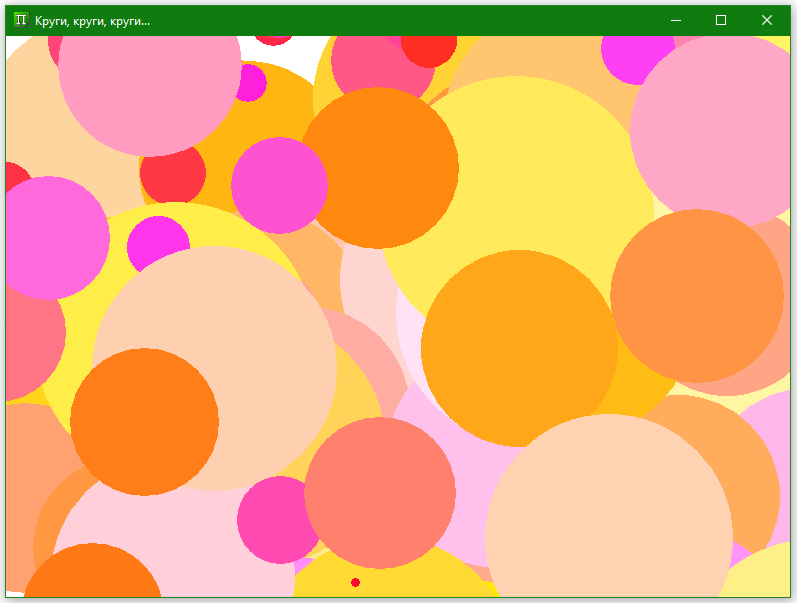
Task: Click the application icon in the title bar
Action: [21, 20]
